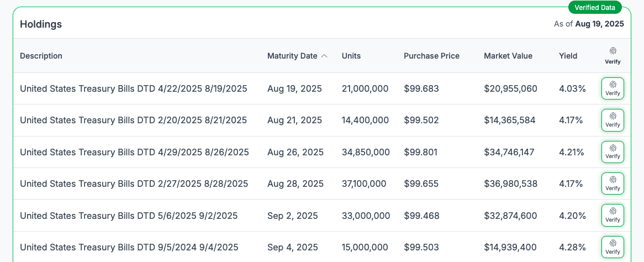Sort by the Description column header
This screenshot has width=644, height=262.
pos(41,56)
